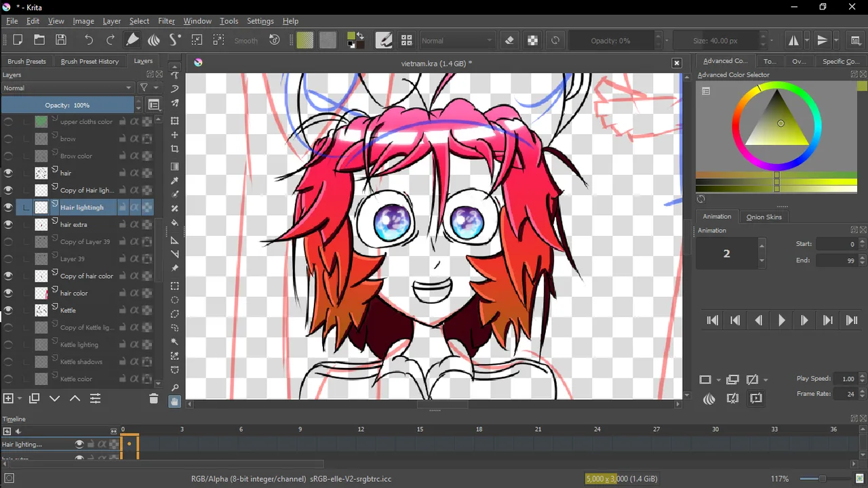868x488 pixels.
Task: Reload original brush preset icon
Action: pos(555,40)
